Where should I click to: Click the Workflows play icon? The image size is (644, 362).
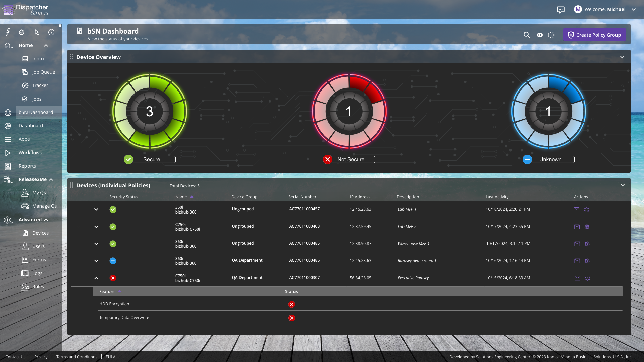[8, 153]
